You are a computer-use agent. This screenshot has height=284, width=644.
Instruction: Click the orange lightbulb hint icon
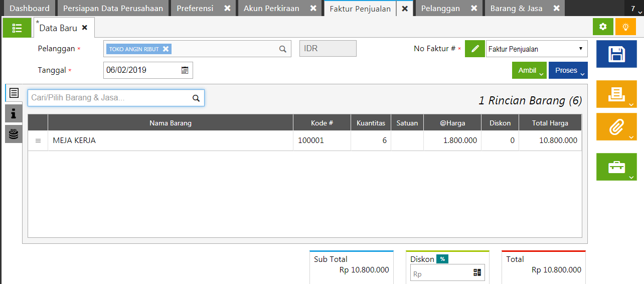tap(625, 27)
